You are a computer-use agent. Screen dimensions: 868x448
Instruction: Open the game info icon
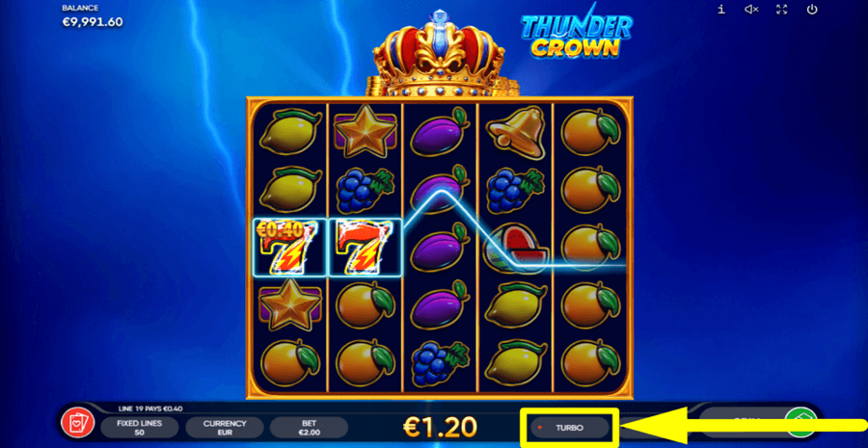pyautogui.click(x=721, y=9)
